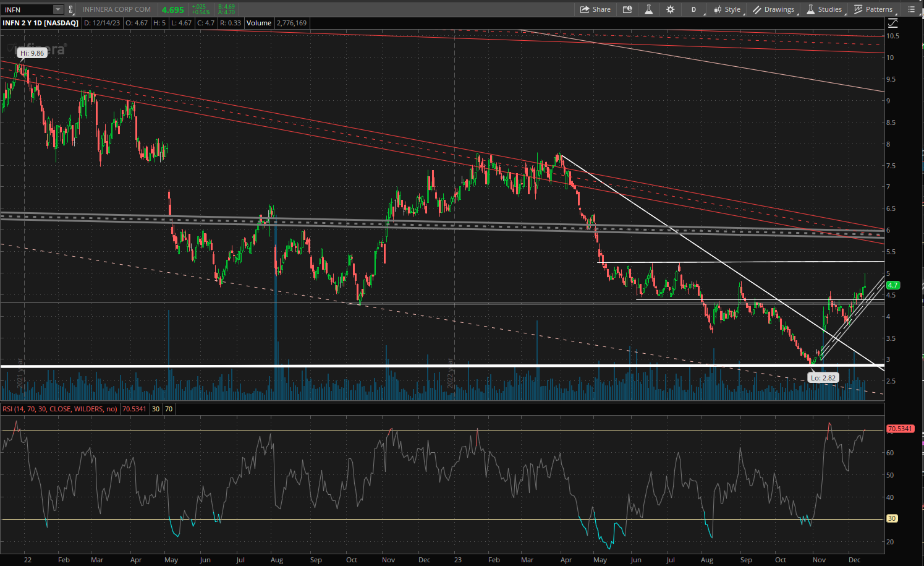Click the Volume label in the chart header

coord(259,23)
